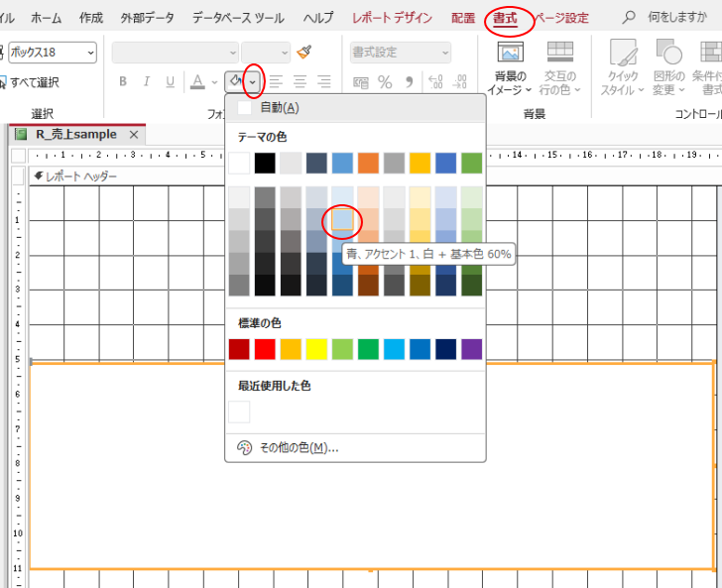Open the 書式設定 format combo box
The height and width of the screenshot is (588, 722).
pyautogui.click(x=400, y=53)
